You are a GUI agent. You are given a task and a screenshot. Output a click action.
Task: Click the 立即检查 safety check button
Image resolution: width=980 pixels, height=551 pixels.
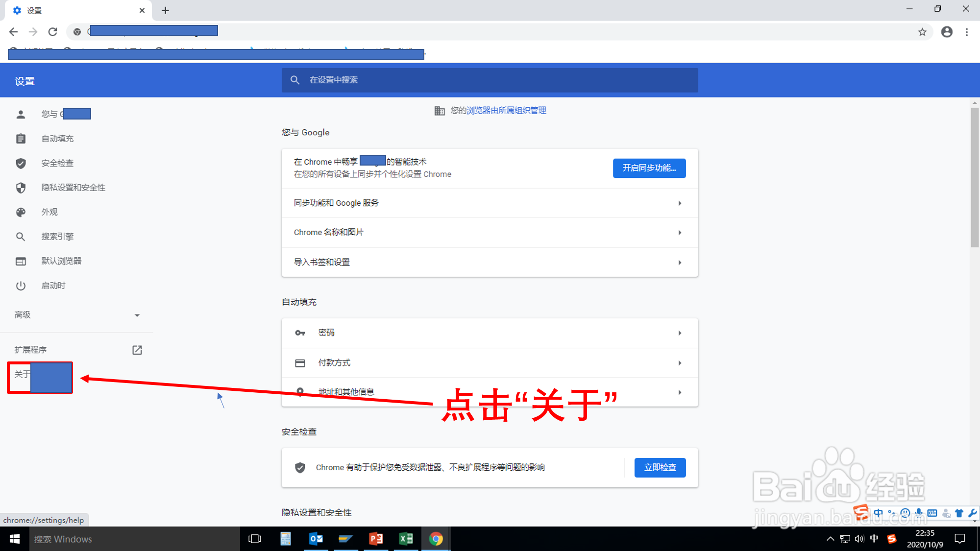click(x=660, y=467)
